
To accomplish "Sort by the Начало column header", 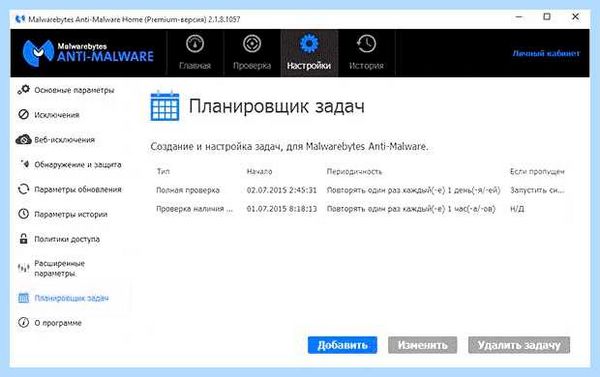I will pos(259,171).
